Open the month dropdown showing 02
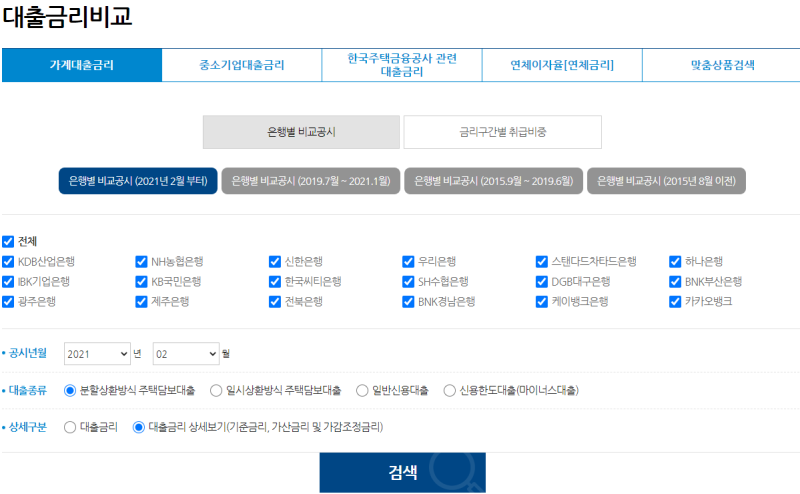Screen dimensions: 800x494 [186, 354]
